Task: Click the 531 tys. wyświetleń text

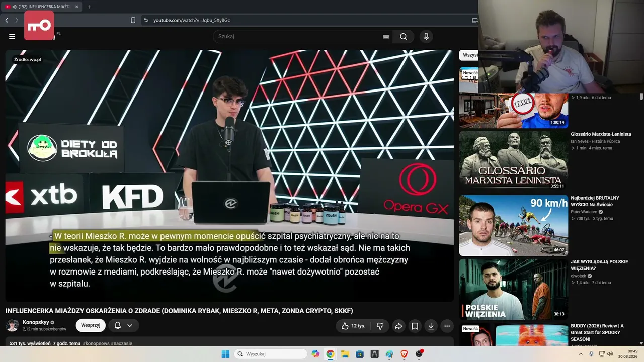Action: click(x=30, y=343)
